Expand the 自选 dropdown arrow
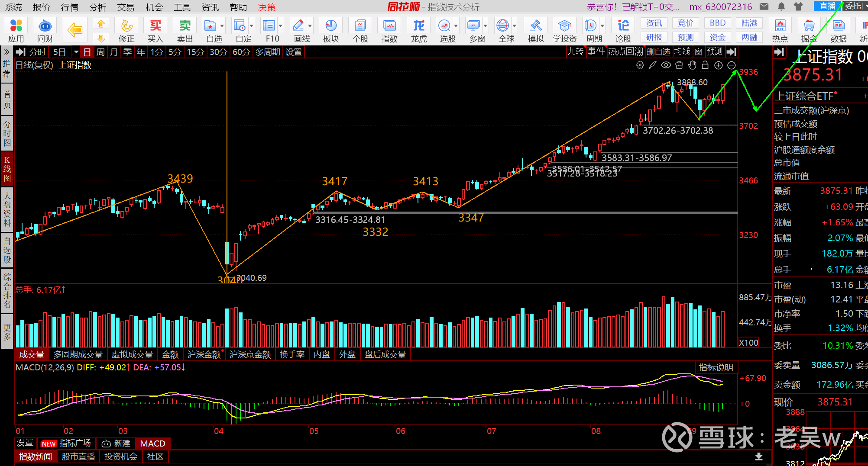Viewport: 868px width, 466px height. point(222,26)
